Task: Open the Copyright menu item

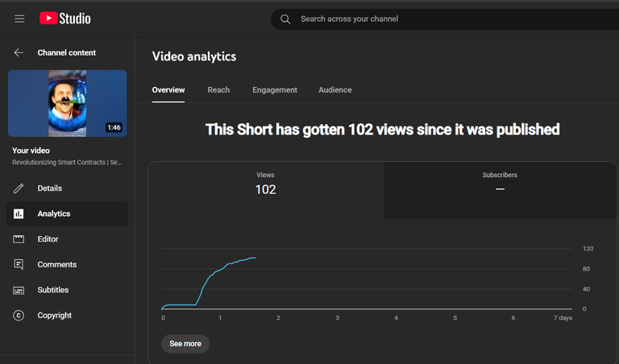Action: coord(67,316)
